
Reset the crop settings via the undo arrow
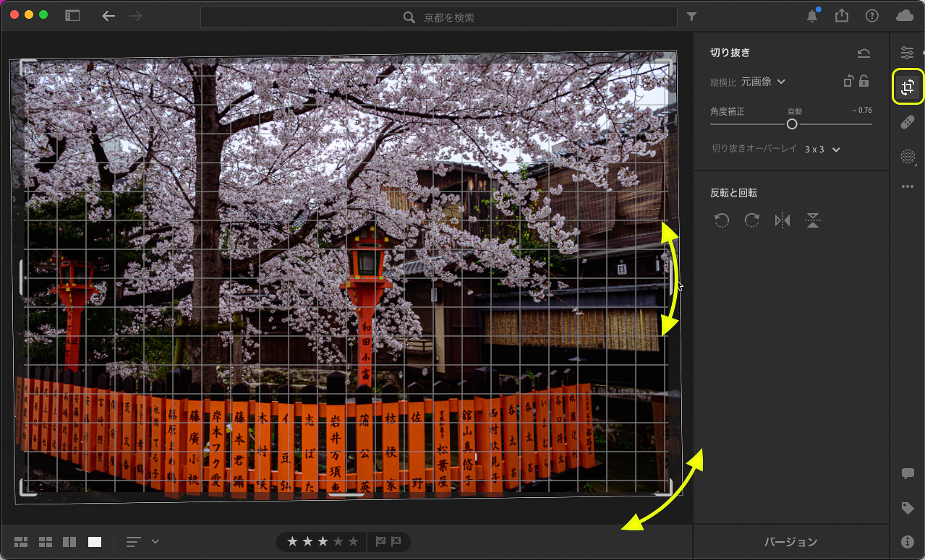pos(864,52)
